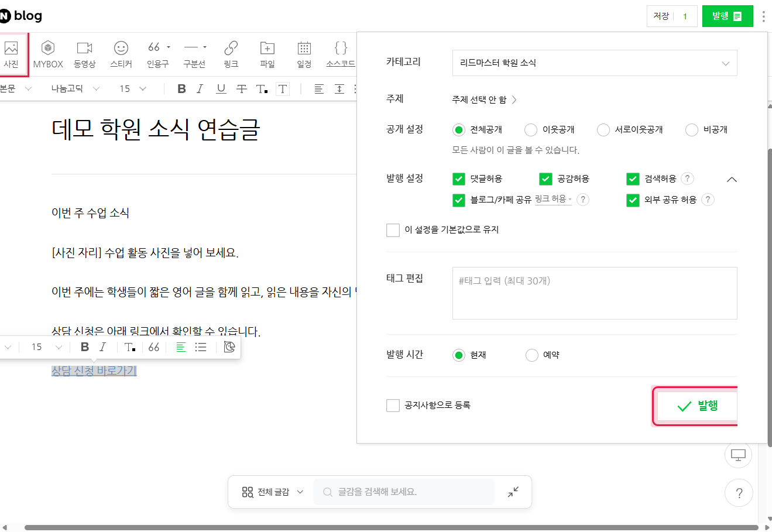
Task: Open the 주제 선택 안 함 topic selector
Action: pos(484,99)
